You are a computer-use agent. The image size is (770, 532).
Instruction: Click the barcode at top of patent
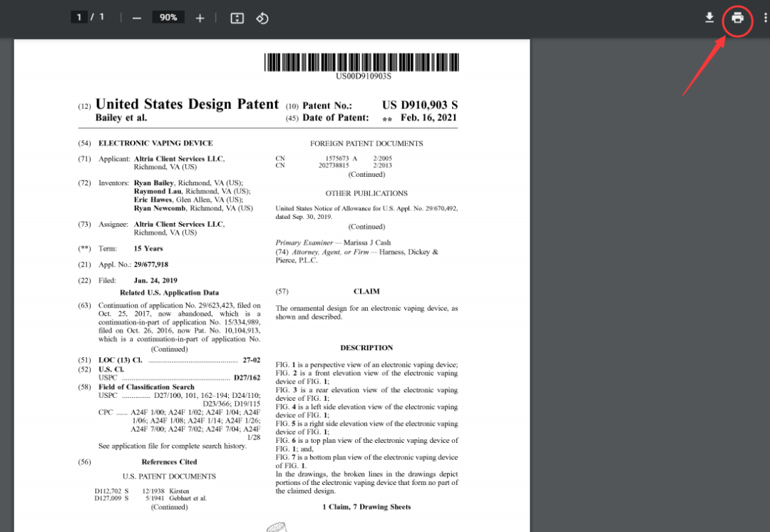pyautogui.click(x=363, y=62)
